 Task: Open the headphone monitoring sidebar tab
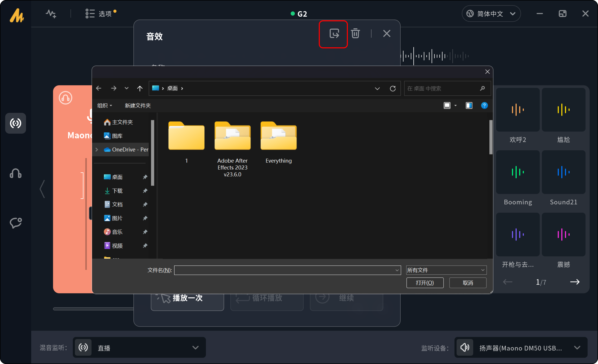pos(16,173)
